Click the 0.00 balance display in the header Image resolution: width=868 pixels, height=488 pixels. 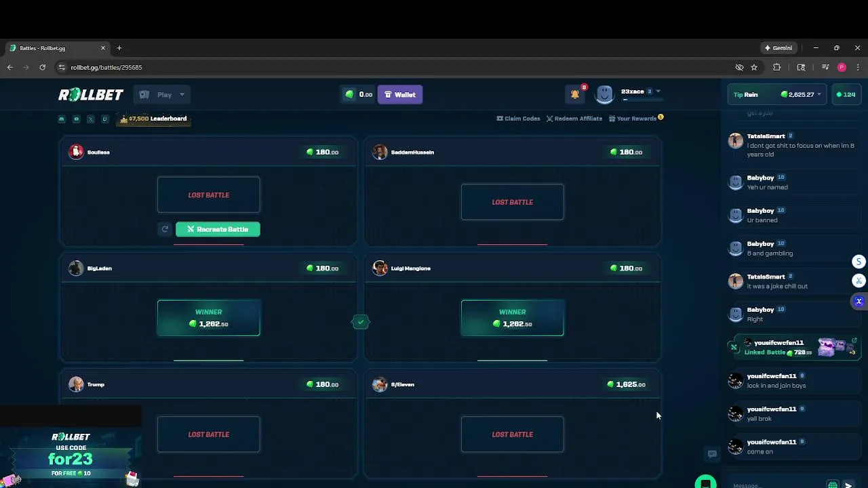366,95
